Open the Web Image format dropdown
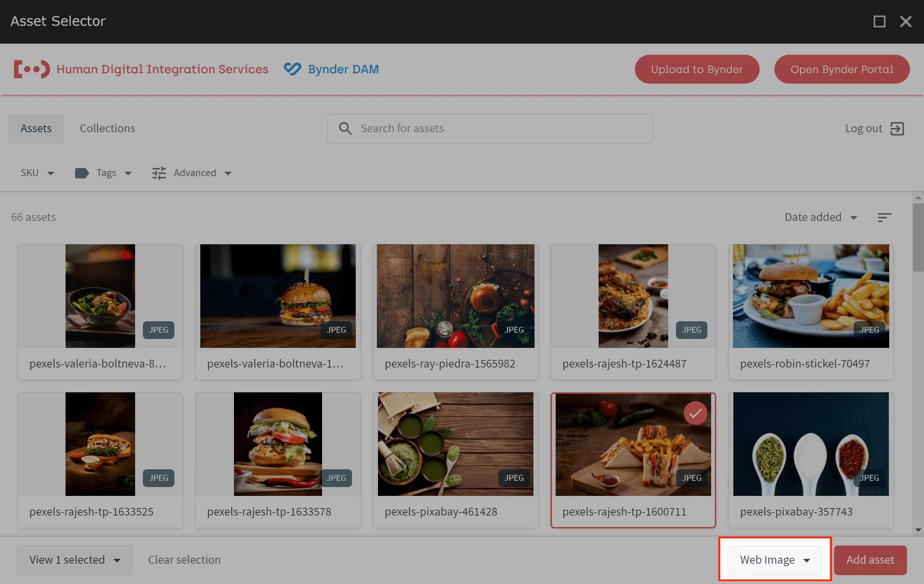The height and width of the screenshot is (584, 924). [x=774, y=560]
